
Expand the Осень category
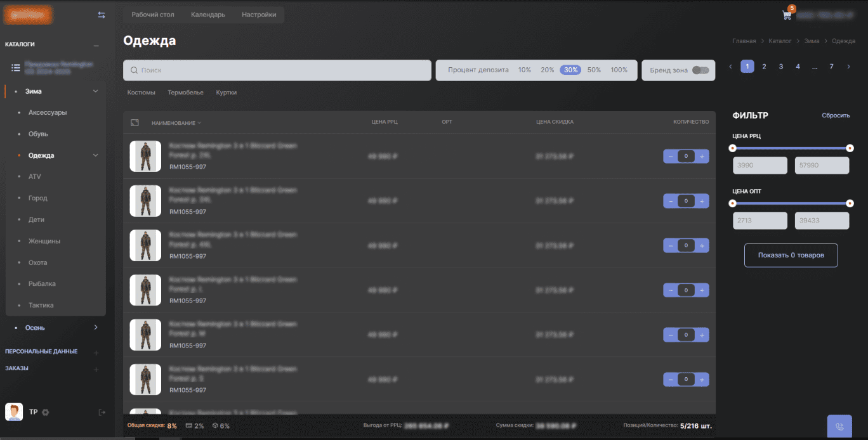pos(96,328)
